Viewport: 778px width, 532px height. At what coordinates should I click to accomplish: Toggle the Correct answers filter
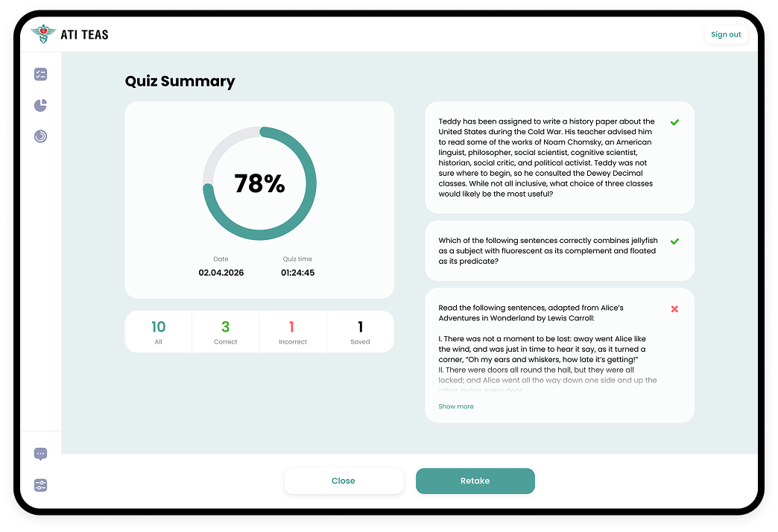coord(226,331)
